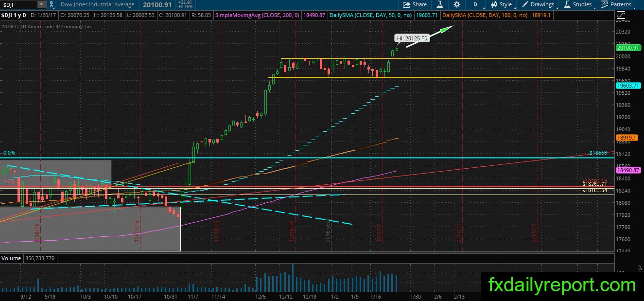Click DailySMA (CLOSE, DAY, 100, 0, no) label
The image size is (644, 301).
pos(485,16)
